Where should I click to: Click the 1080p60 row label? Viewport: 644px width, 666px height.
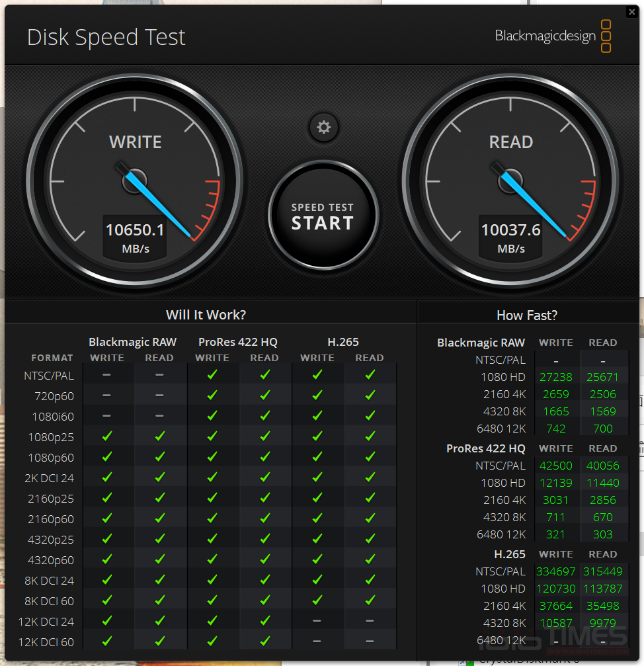[51, 458]
